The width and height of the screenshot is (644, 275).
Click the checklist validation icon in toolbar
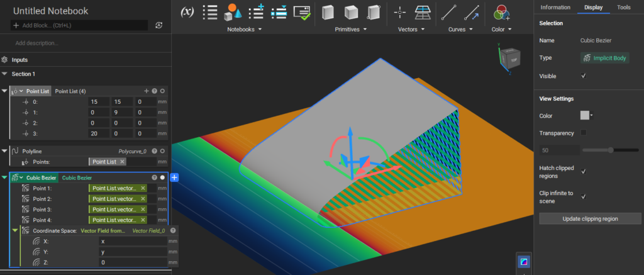pos(301,12)
